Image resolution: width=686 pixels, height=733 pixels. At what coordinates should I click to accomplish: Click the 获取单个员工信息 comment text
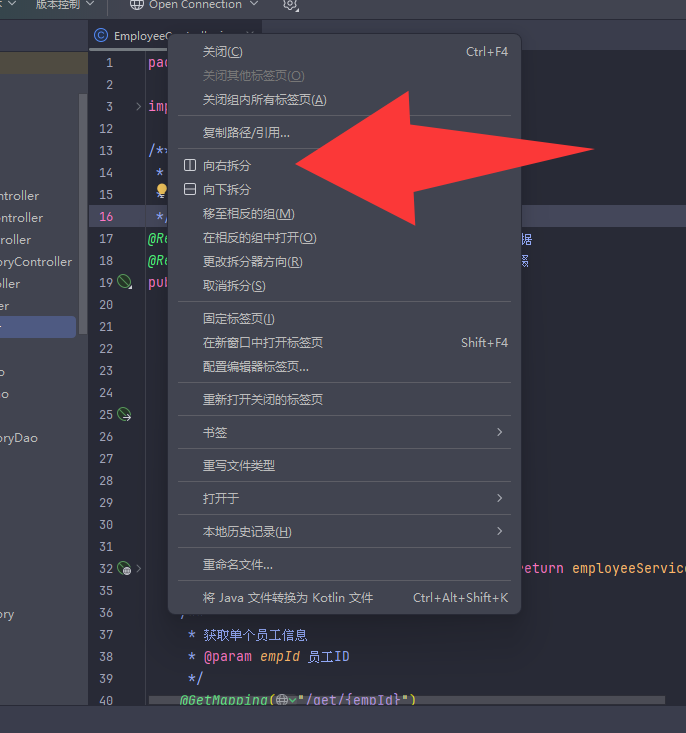(255, 635)
